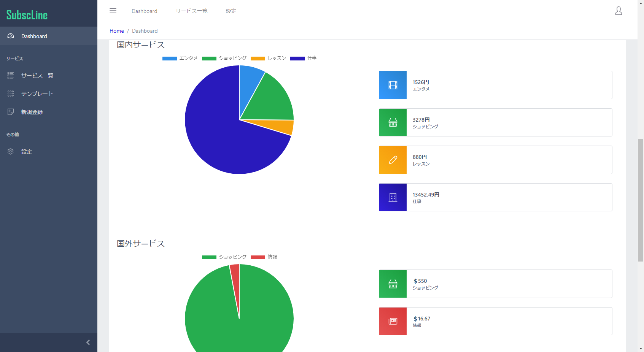
Task: Click the green basket icon for $550
Action: click(x=393, y=284)
